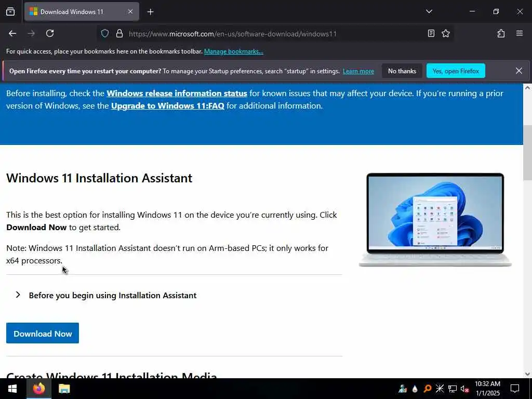Open Windows release information status link
Screen dimensions: 532x399
tap(177, 94)
